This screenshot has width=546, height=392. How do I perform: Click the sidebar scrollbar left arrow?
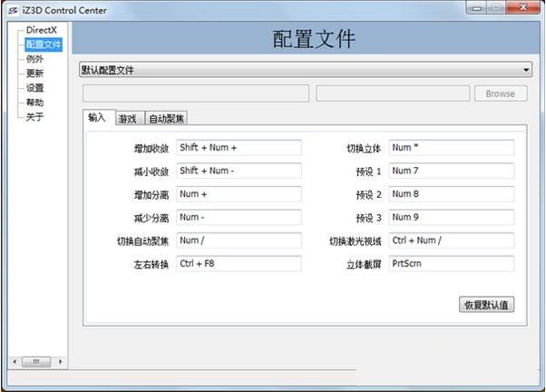[15, 362]
